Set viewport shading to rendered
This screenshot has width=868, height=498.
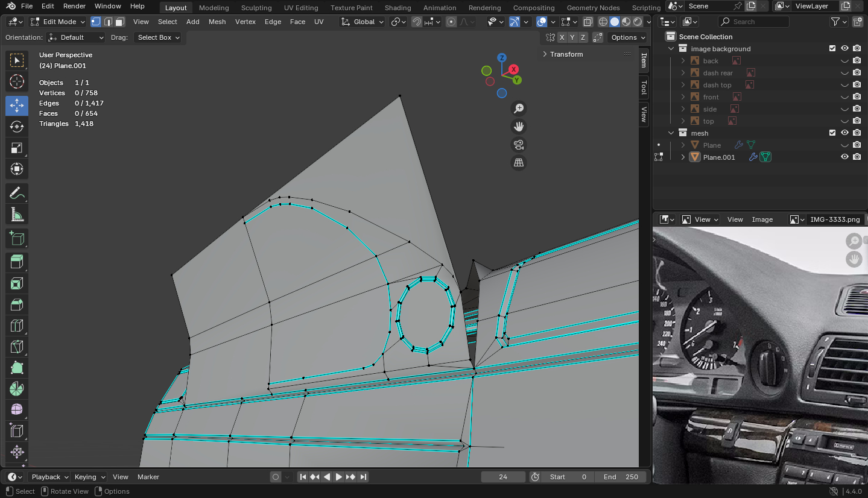(637, 22)
